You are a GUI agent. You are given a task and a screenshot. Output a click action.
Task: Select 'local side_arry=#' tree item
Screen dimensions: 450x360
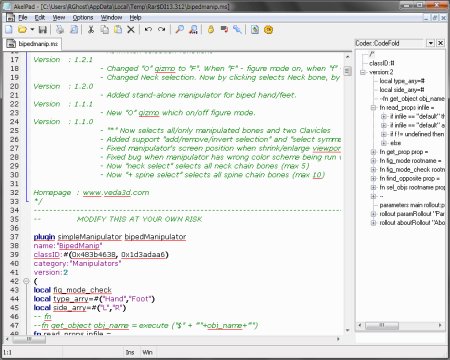[x=402, y=90]
